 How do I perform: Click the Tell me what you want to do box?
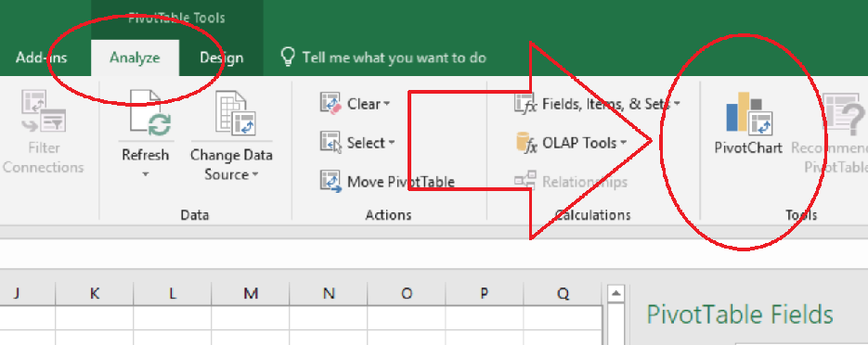395,57
